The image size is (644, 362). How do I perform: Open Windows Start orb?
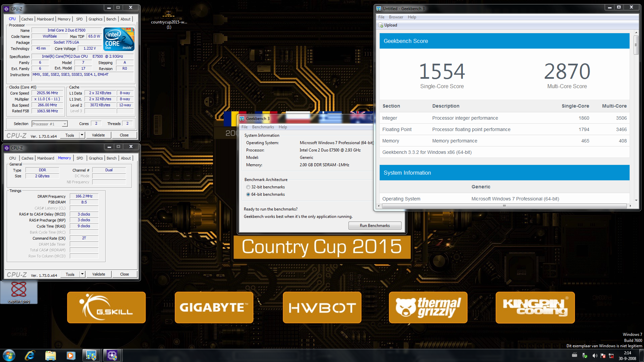tap(9, 355)
